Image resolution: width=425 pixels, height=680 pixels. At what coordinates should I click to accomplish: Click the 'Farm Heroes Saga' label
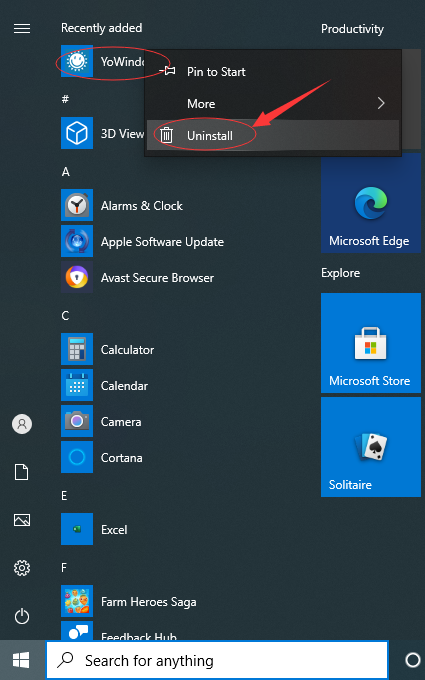click(148, 602)
